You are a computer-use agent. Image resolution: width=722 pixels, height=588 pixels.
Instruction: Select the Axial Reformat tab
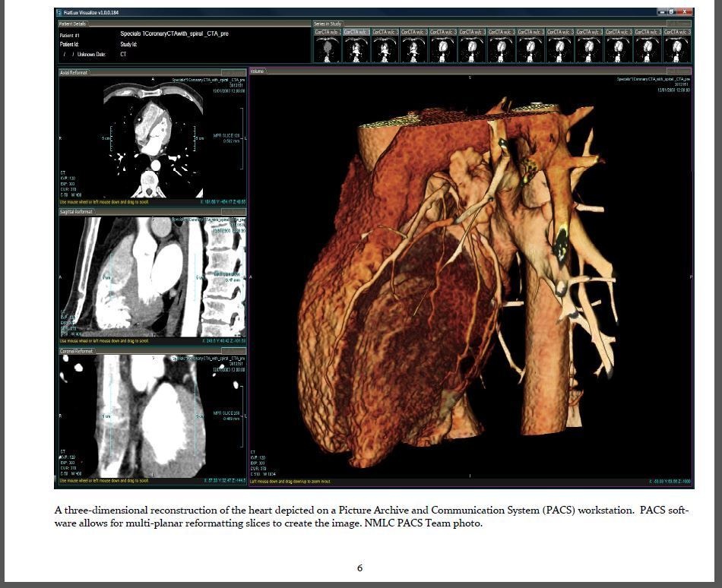click(x=74, y=72)
